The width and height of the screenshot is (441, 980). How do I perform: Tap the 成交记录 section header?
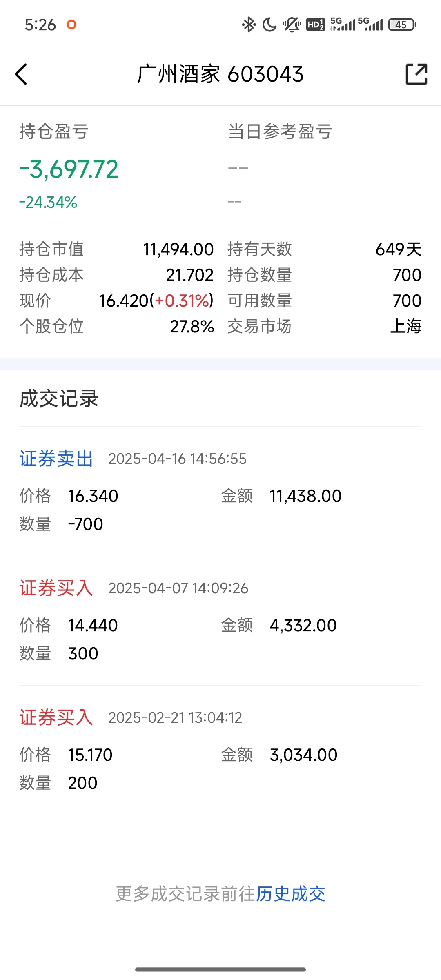59,399
